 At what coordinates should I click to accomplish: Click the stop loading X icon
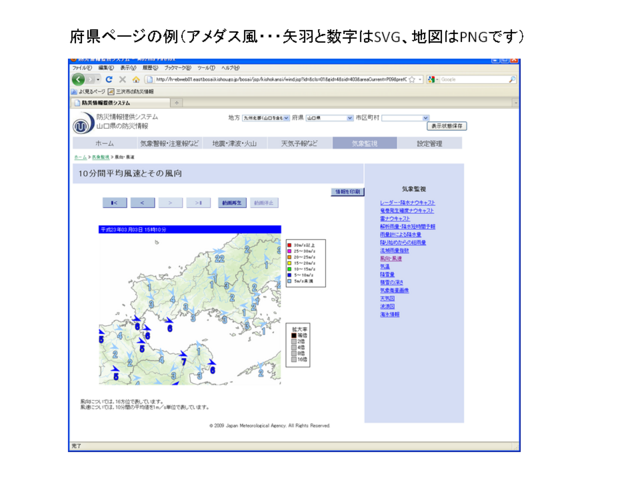[x=122, y=79]
